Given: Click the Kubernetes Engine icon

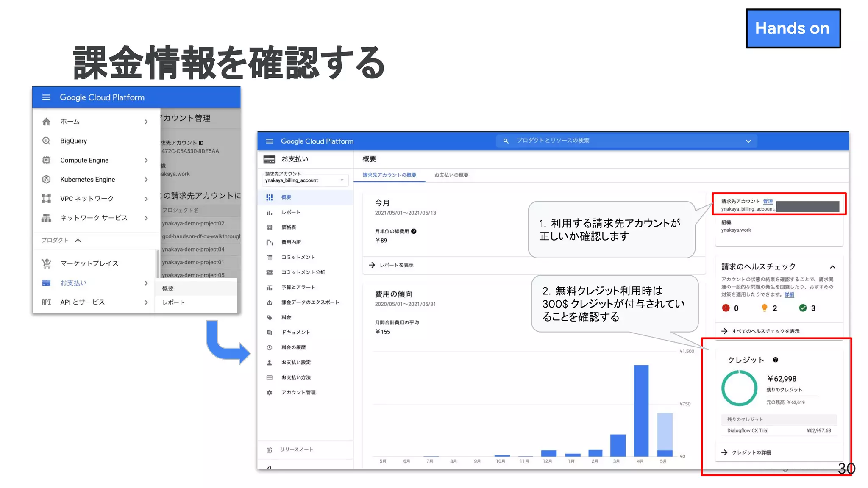Looking at the screenshot, I should (46, 179).
